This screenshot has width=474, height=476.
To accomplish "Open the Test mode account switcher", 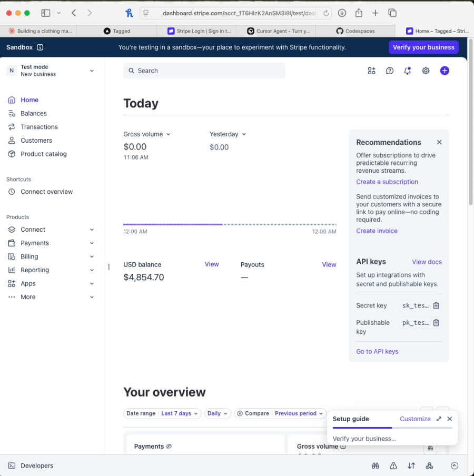I will [51, 71].
